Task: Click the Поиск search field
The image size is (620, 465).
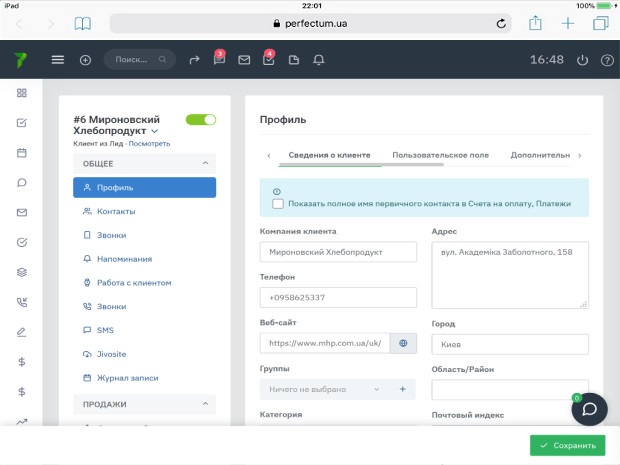Action: coord(140,60)
